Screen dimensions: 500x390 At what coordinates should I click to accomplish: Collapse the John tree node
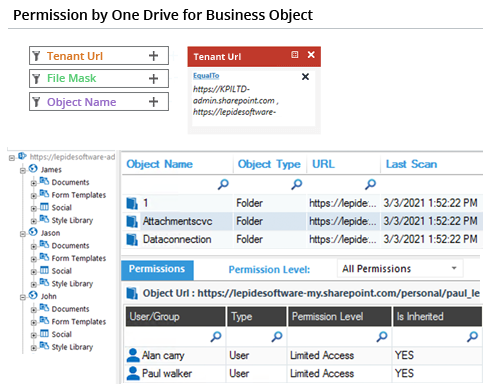coord(23,297)
